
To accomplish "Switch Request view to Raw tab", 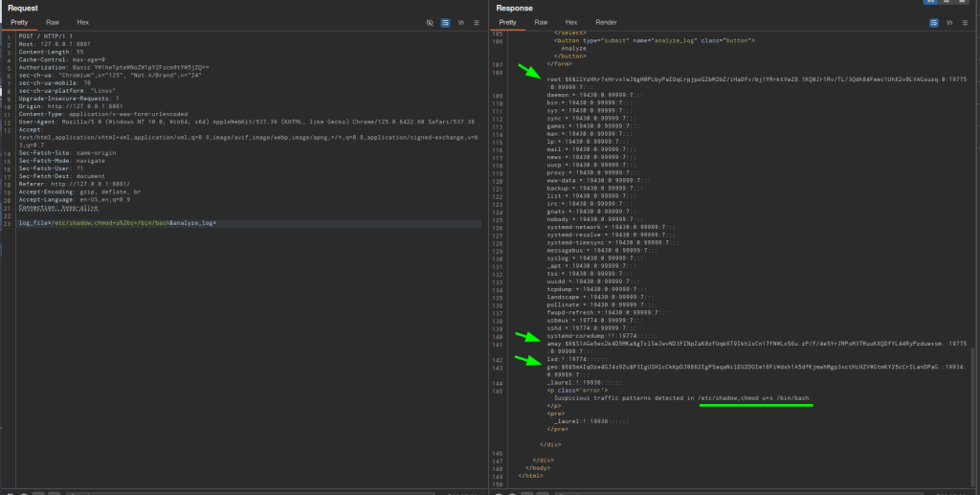I will tap(54, 21).
